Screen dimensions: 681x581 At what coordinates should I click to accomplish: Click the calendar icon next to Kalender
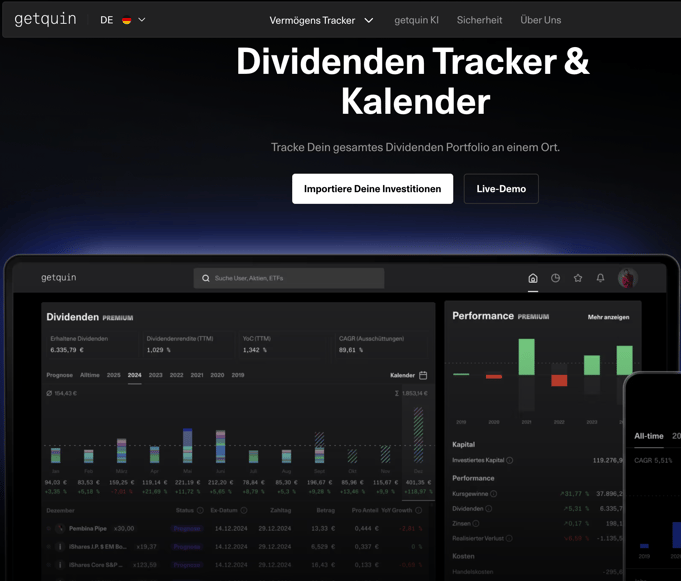click(x=423, y=375)
